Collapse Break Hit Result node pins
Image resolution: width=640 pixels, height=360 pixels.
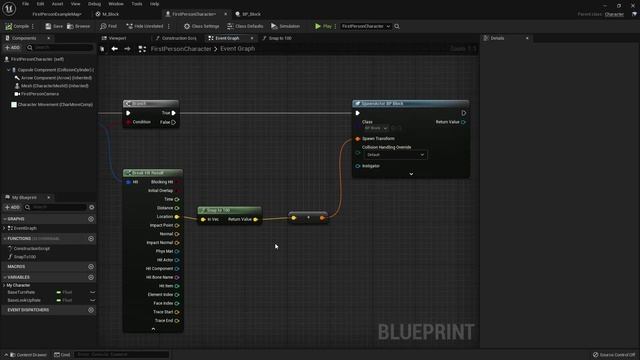point(153,329)
